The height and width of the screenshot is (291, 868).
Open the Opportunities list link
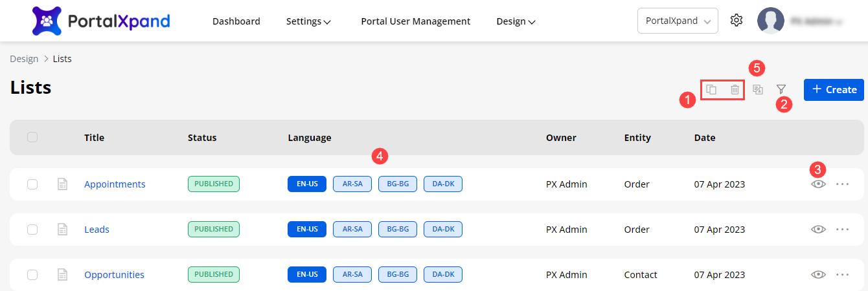tap(114, 275)
